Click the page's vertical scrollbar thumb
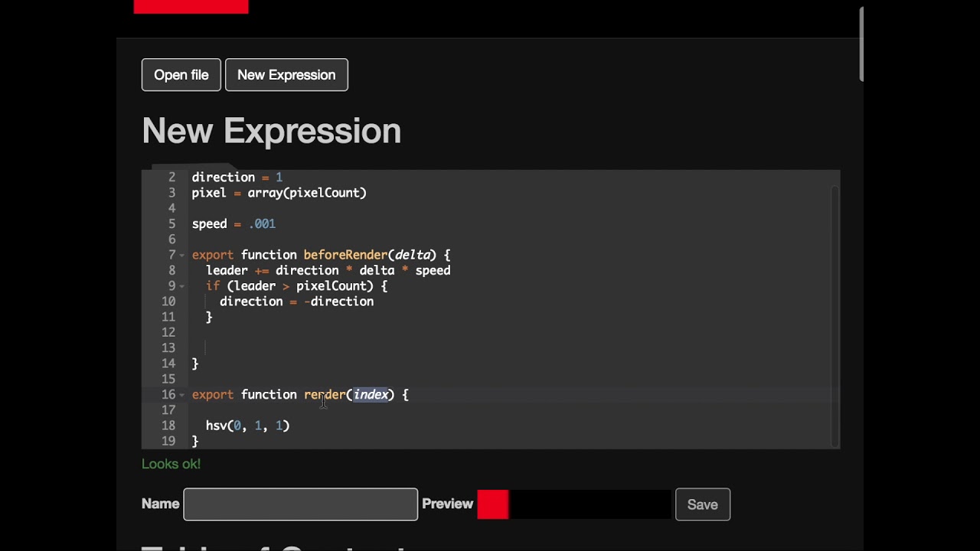Image resolution: width=980 pixels, height=551 pixels. pos(861,44)
